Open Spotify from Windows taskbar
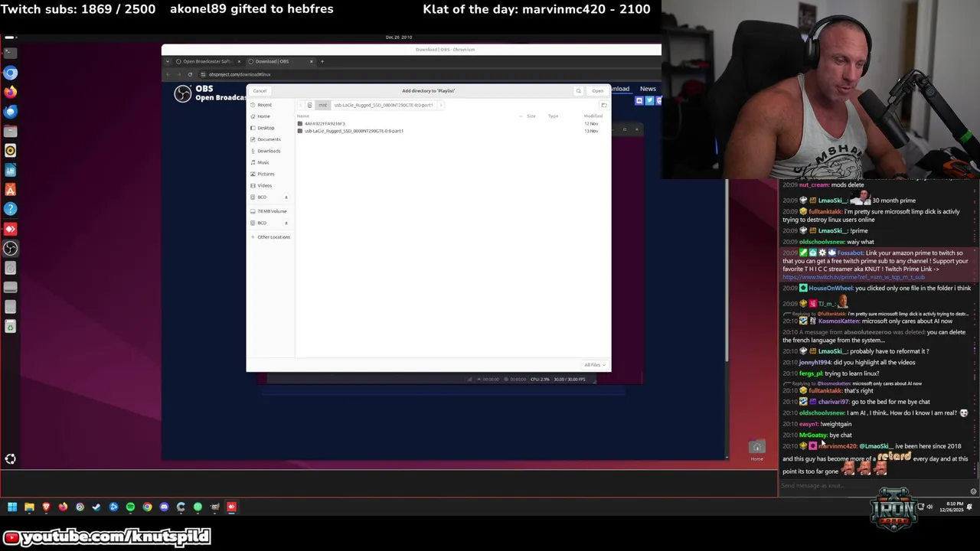Image resolution: width=980 pixels, height=551 pixels. point(130,507)
